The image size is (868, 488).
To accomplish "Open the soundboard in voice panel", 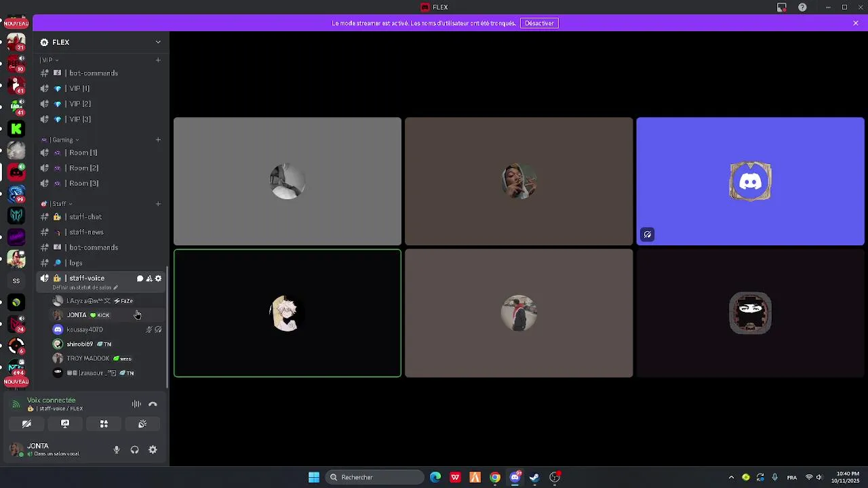I will point(142,424).
